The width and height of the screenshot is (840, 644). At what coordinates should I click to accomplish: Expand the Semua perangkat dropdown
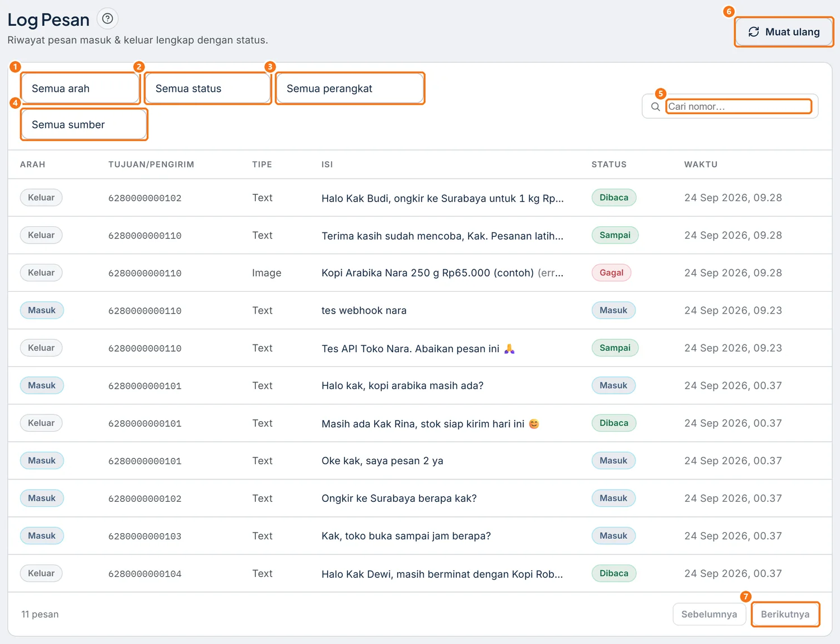[x=350, y=88]
